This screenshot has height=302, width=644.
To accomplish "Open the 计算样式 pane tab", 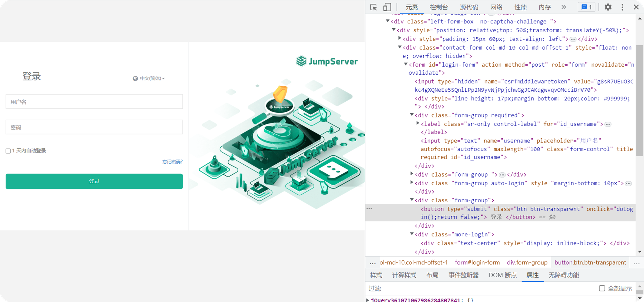I will pyautogui.click(x=404, y=275).
